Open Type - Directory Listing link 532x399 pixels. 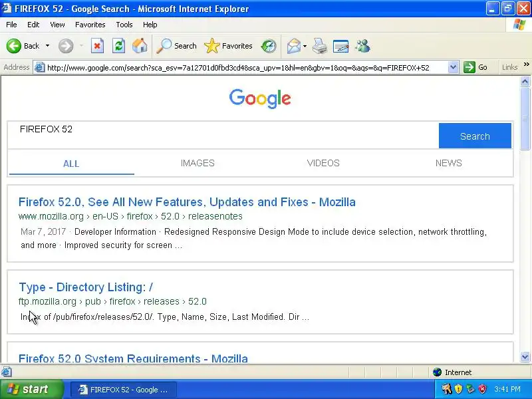tap(86, 287)
